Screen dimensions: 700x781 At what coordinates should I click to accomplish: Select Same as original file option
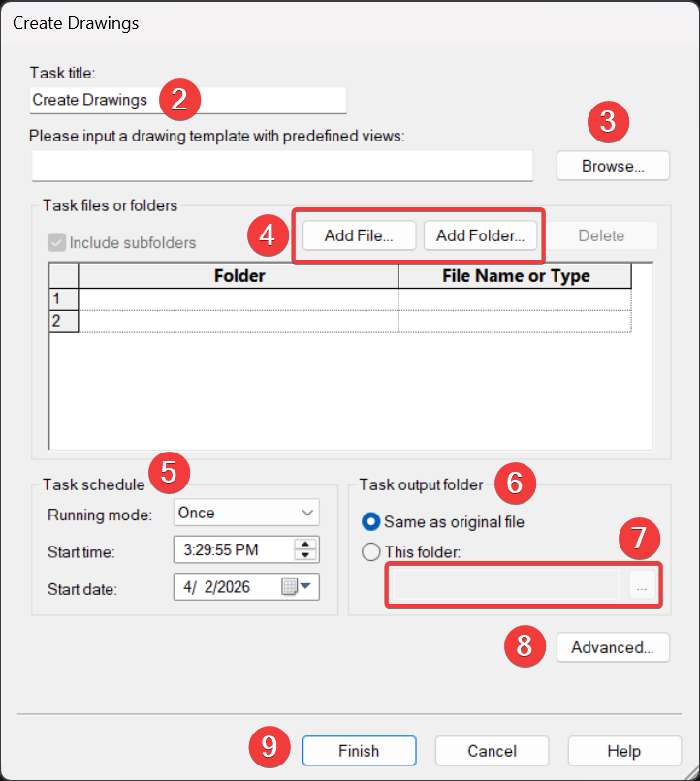[x=370, y=522]
